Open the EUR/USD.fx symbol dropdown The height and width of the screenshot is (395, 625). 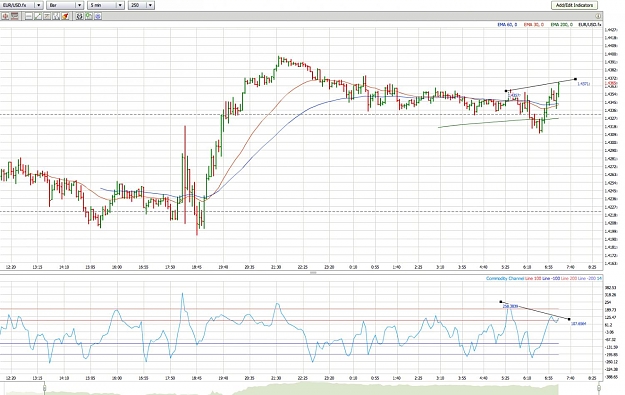pyautogui.click(x=22, y=5)
